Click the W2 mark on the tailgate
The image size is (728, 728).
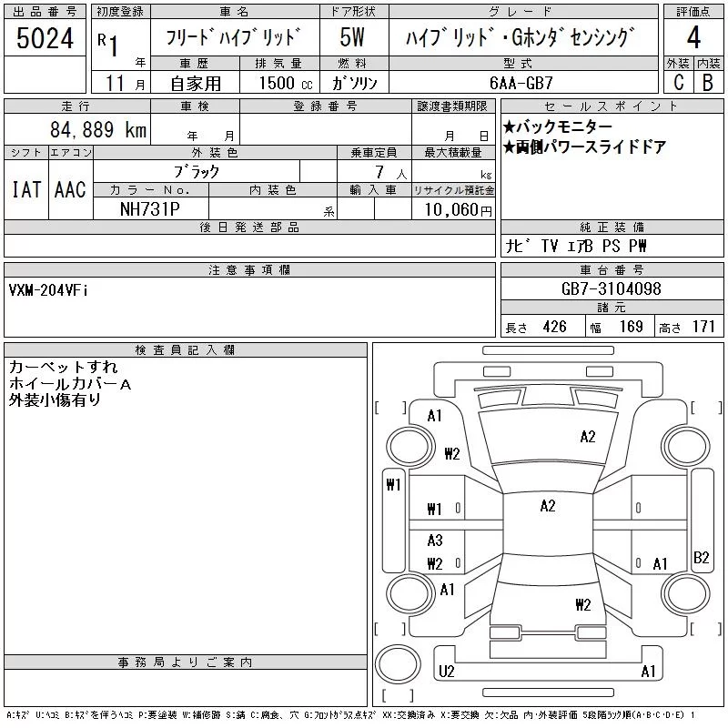(x=583, y=604)
